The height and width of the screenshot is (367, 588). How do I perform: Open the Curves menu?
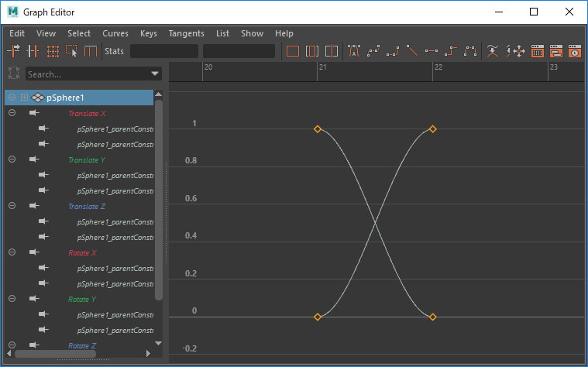click(115, 33)
